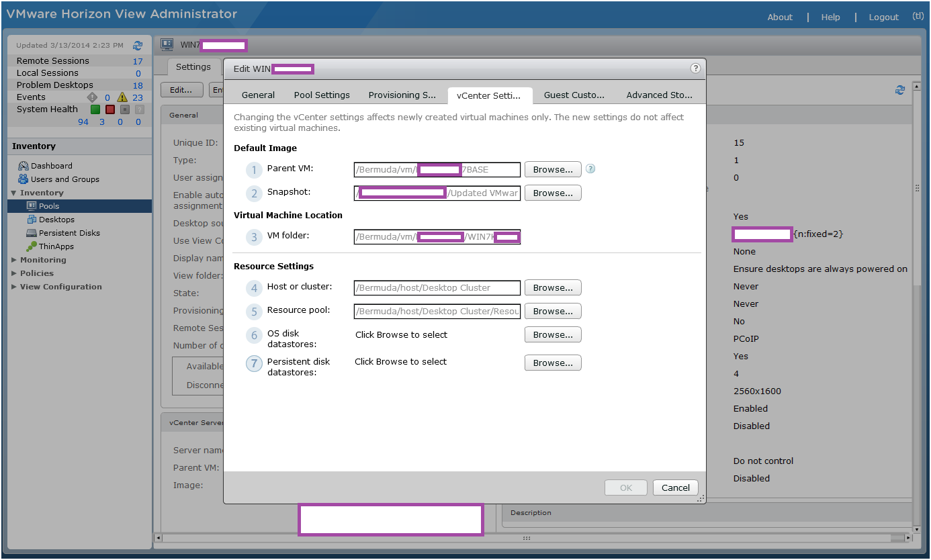This screenshot has width=931, height=560.
Task: Click the Dashboard tree item label
Action: [x=51, y=166]
